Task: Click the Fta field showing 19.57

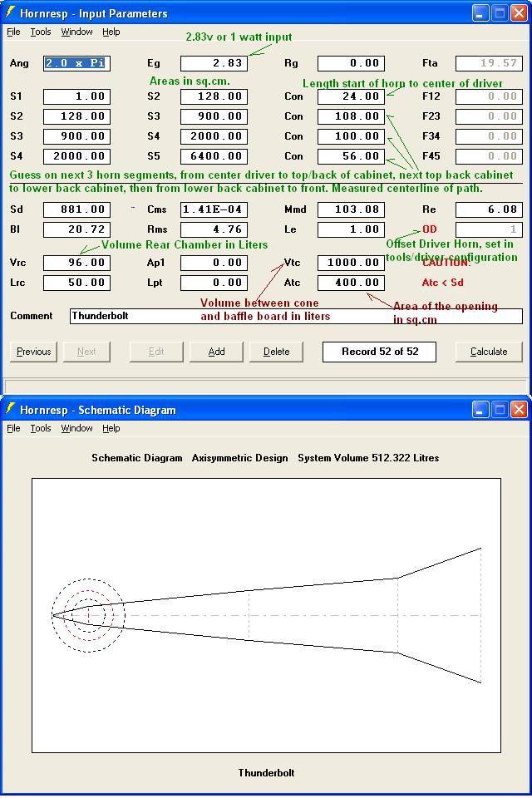Action: (489, 64)
